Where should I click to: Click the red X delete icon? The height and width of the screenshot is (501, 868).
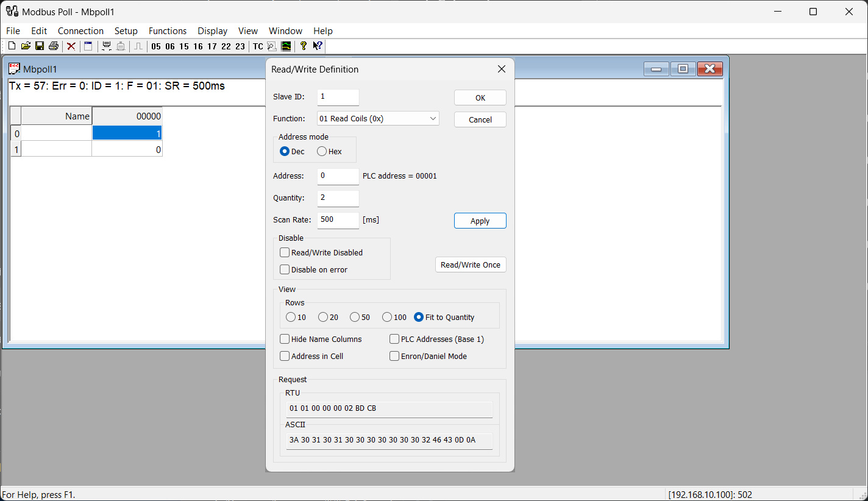71,46
